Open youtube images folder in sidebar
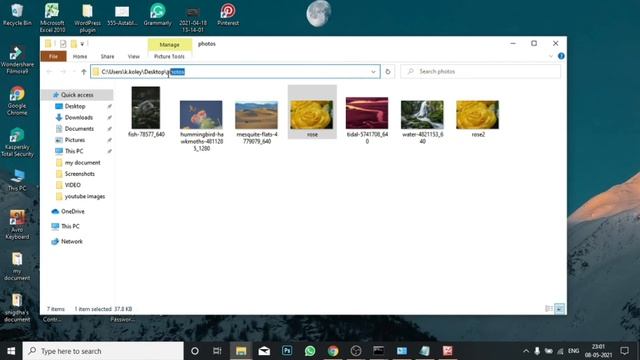Screen dimensions: 640x360 pyautogui.click(x=85, y=196)
